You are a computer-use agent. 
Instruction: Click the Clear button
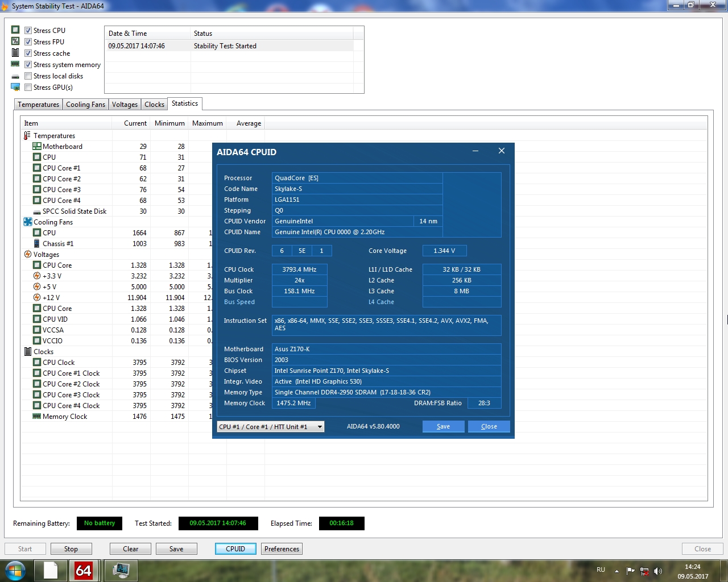(131, 549)
